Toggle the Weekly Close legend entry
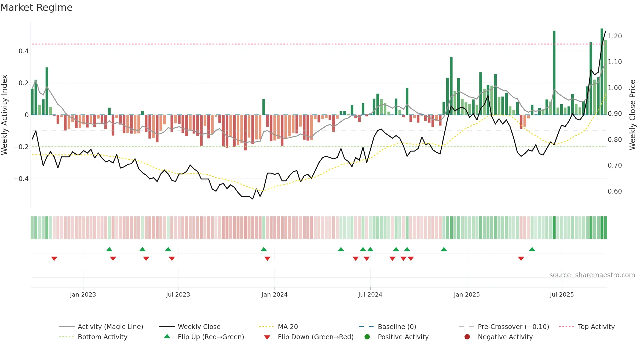 pyautogui.click(x=190, y=327)
